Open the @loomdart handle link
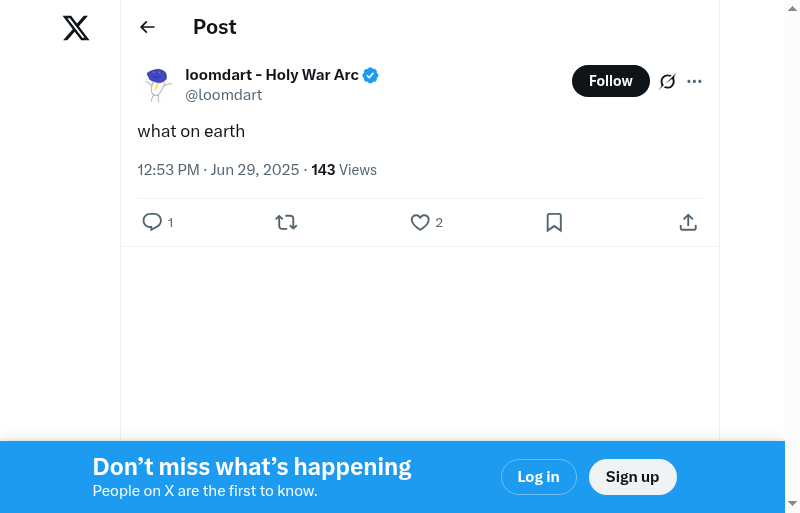The width and height of the screenshot is (800, 513). [223, 95]
